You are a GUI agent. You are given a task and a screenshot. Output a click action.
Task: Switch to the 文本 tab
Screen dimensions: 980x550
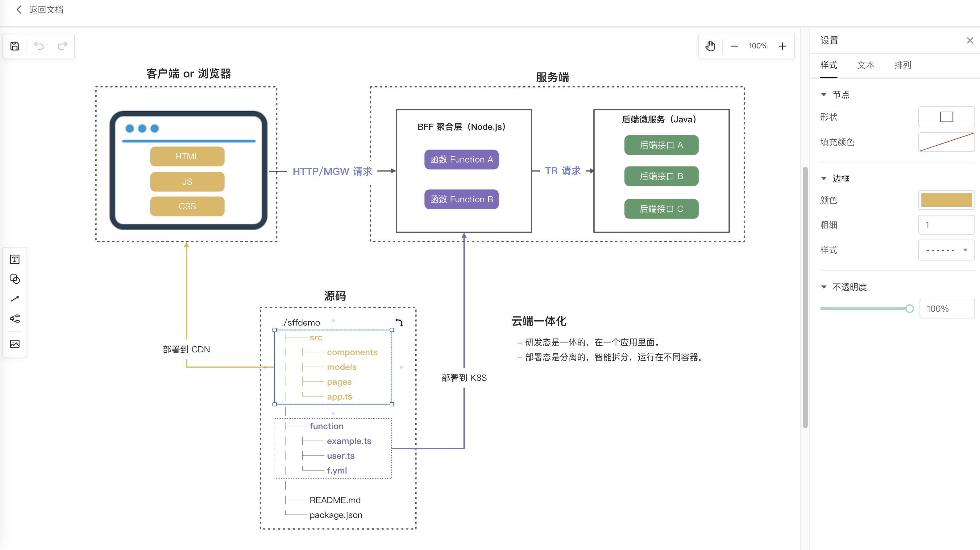click(x=866, y=65)
